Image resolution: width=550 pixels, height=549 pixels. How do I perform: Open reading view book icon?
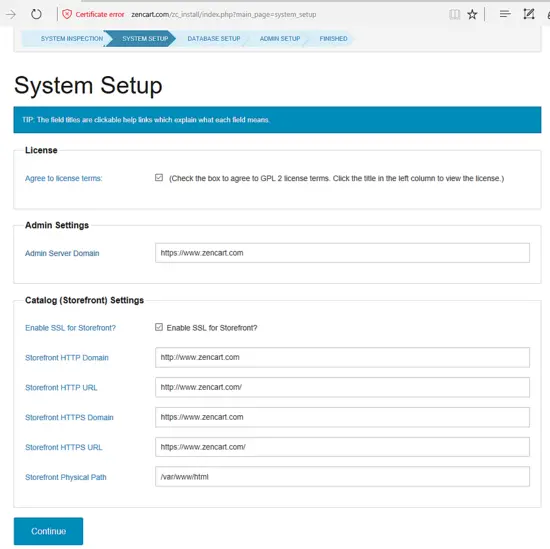coord(455,14)
